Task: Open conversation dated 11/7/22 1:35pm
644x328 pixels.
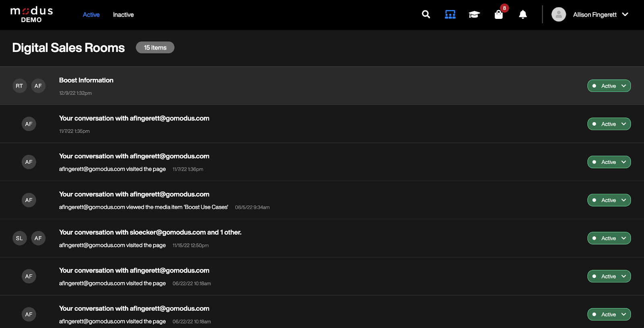Action: [134, 118]
